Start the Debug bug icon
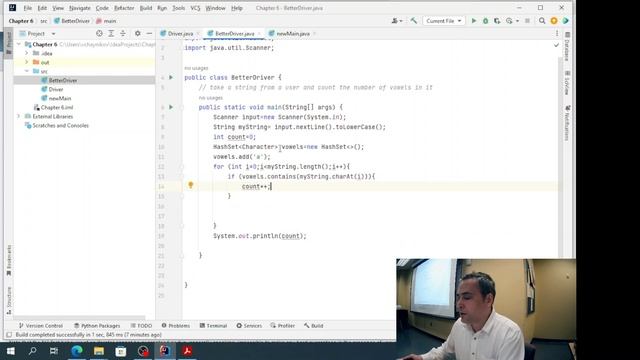The width and height of the screenshot is (640, 360). (485, 20)
